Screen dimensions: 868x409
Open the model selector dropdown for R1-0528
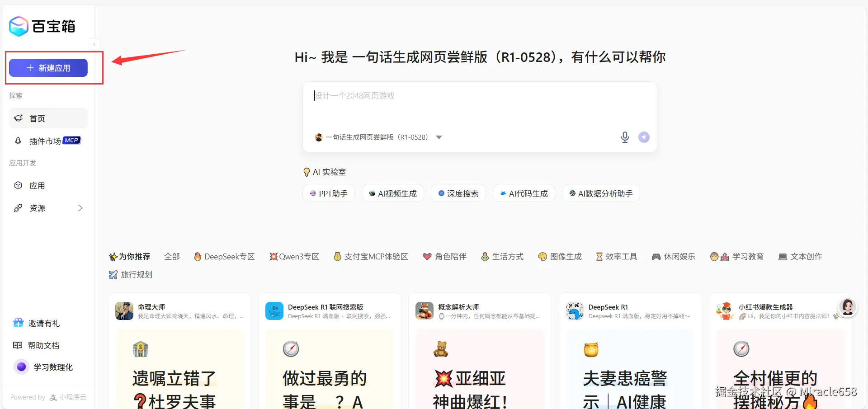click(439, 137)
